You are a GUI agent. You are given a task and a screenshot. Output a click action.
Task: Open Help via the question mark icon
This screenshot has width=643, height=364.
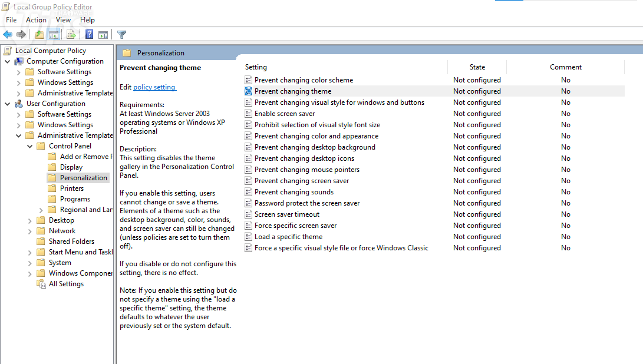(x=90, y=35)
